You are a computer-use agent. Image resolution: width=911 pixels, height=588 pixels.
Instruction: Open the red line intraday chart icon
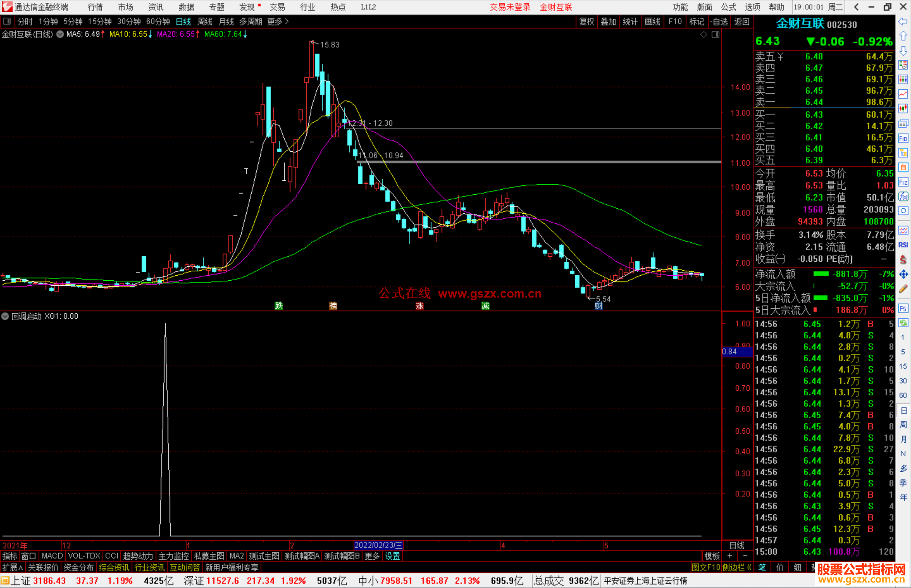[x=903, y=94]
